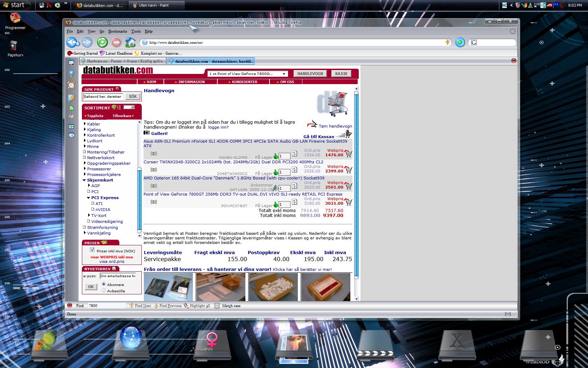
Task: Click the camera icon beside Galleri!
Action: pos(147,133)
